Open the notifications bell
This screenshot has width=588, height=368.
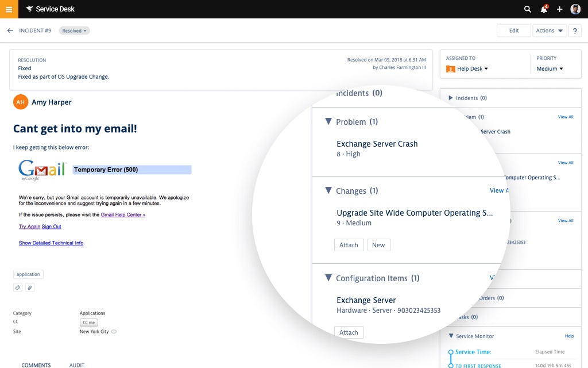tap(544, 9)
